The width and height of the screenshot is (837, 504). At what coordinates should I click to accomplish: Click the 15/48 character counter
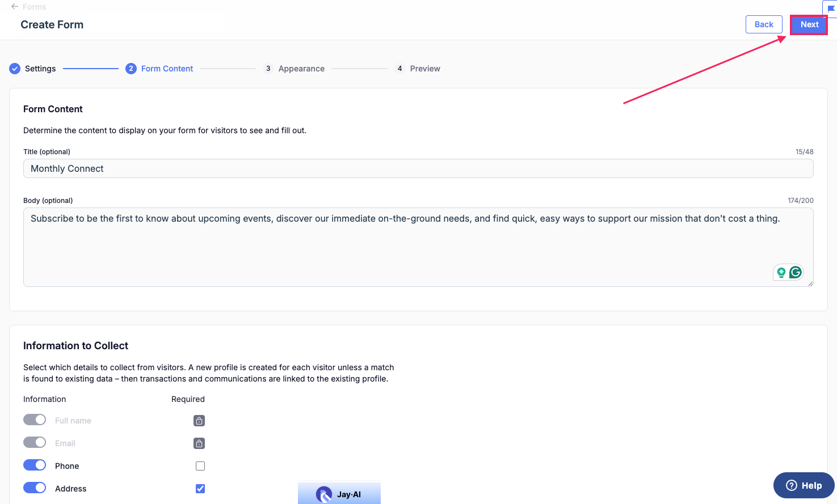click(804, 152)
